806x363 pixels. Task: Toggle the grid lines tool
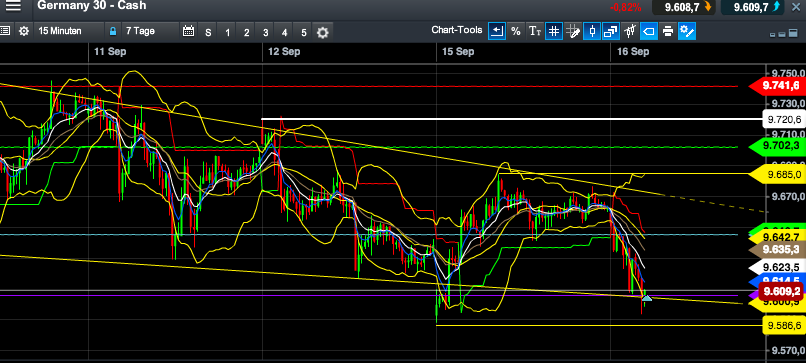point(554,31)
